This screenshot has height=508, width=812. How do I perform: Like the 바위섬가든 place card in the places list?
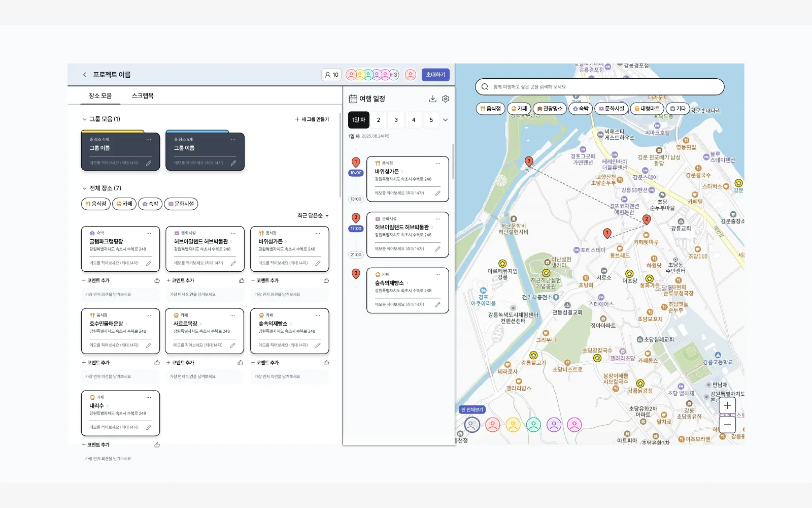[x=326, y=280]
